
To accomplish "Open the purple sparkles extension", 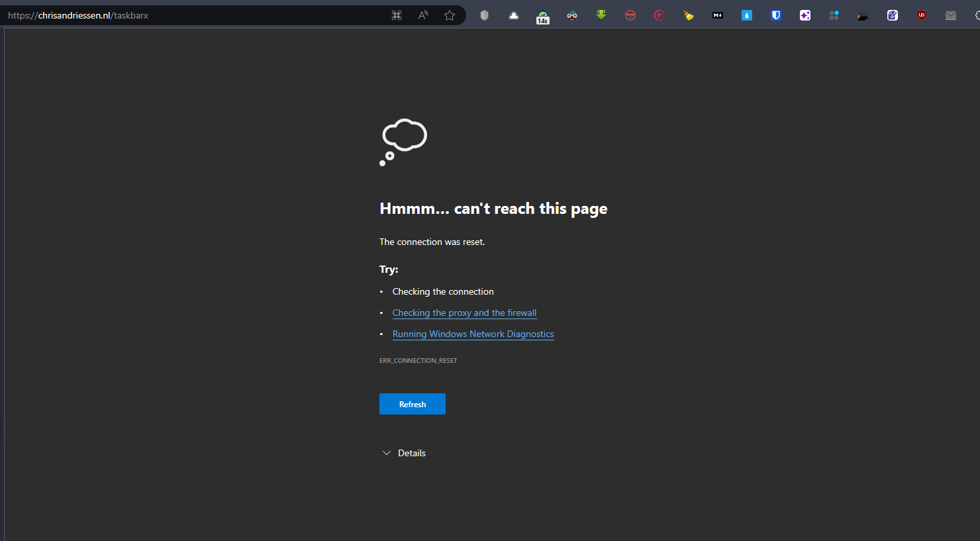I will pos(805,15).
